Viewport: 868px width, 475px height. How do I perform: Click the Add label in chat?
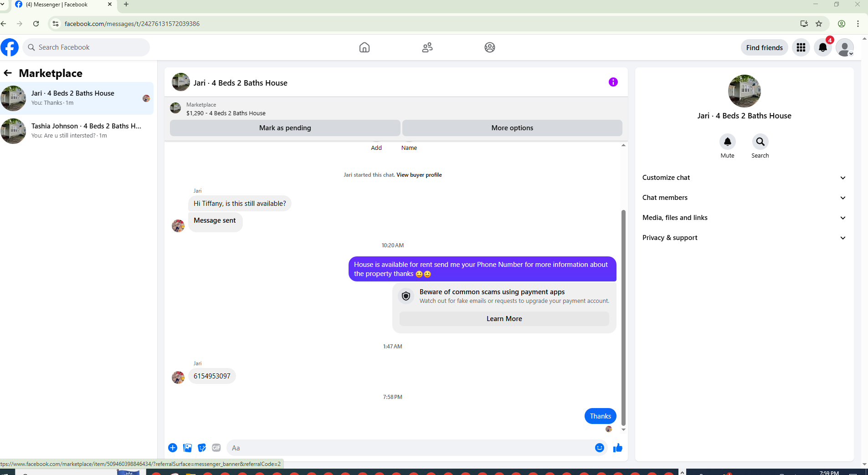click(x=376, y=148)
